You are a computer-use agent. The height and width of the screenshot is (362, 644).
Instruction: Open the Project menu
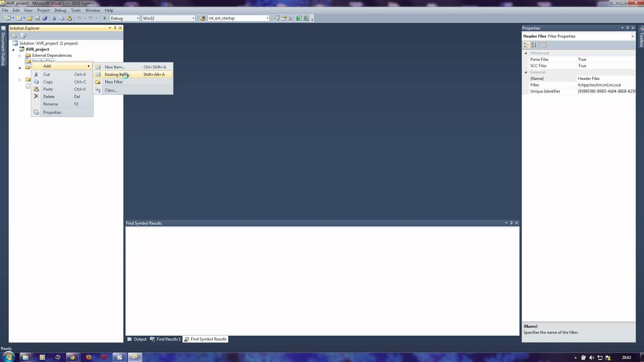43,10
